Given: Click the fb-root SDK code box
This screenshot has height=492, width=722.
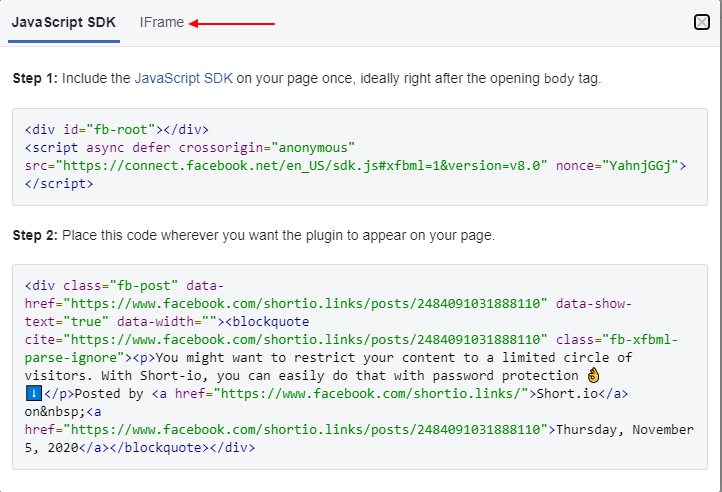Looking at the screenshot, I should [360, 157].
